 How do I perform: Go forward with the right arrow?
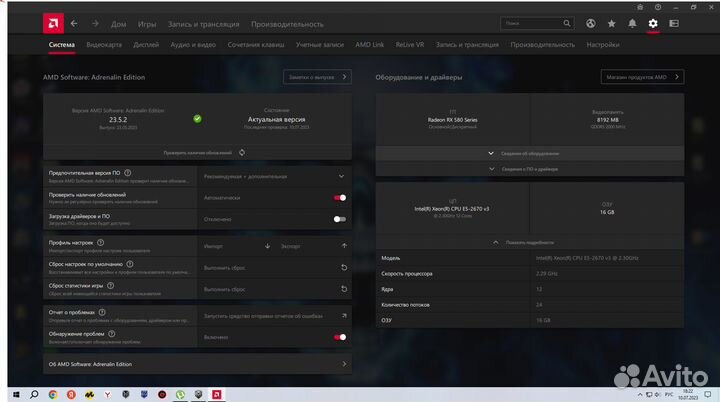point(95,23)
